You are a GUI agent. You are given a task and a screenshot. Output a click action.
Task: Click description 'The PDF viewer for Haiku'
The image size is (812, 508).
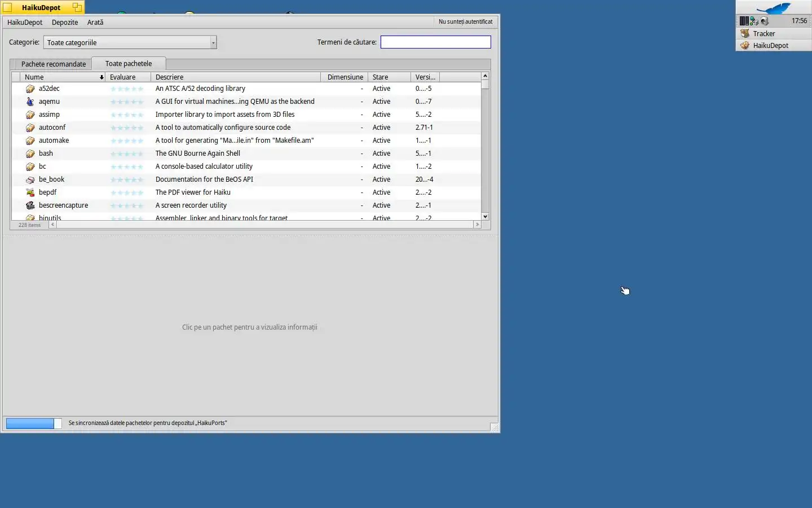click(x=193, y=192)
